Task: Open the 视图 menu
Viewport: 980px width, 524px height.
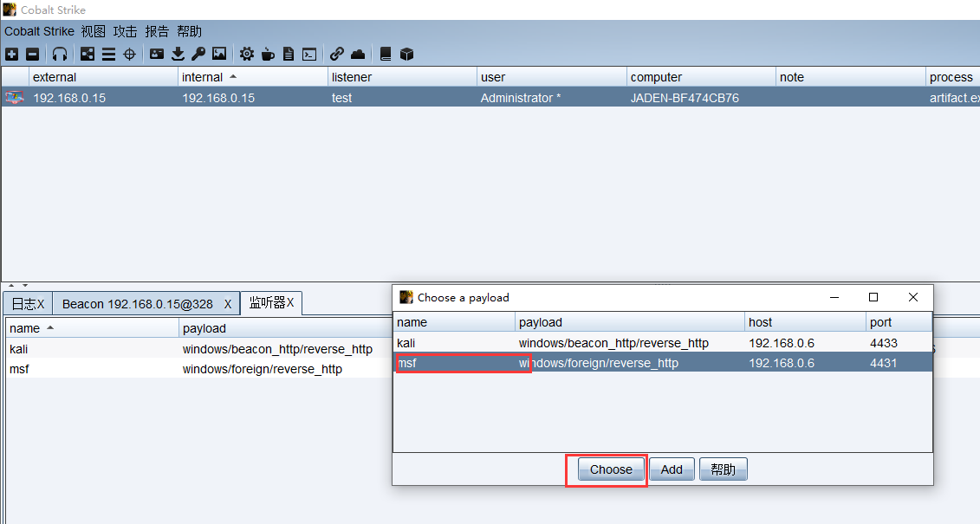Action: [94, 31]
